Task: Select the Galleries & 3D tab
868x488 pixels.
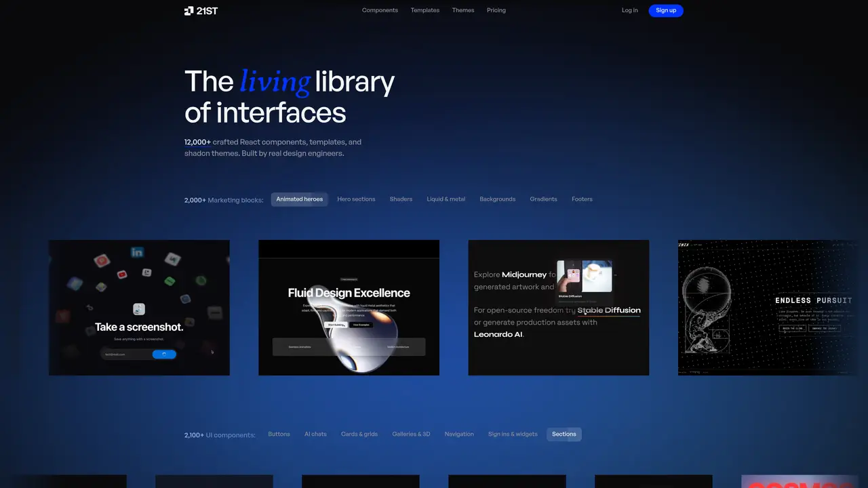Action: (411, 434)
